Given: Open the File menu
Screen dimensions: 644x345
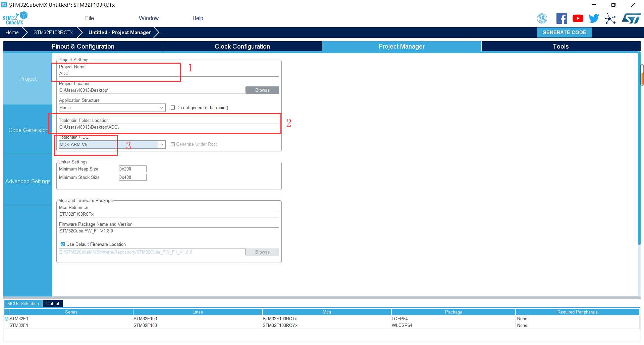Looking at the screenshot, I should 90,18.
